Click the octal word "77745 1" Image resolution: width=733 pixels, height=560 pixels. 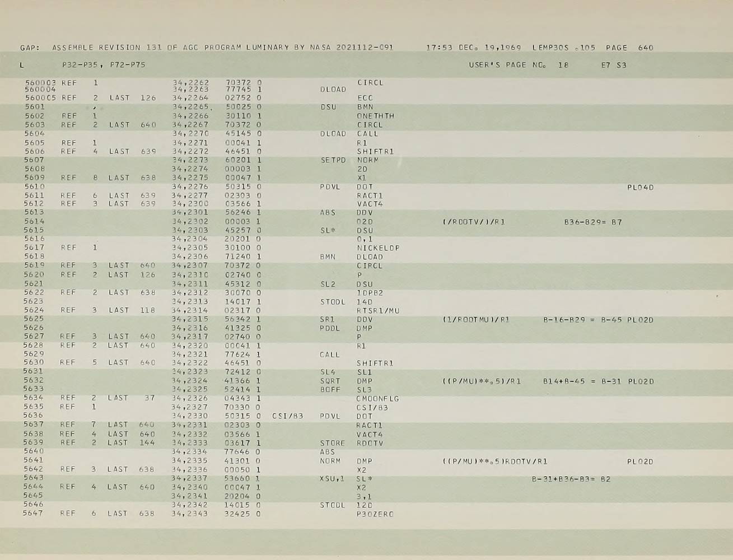(x=244, y=89)
